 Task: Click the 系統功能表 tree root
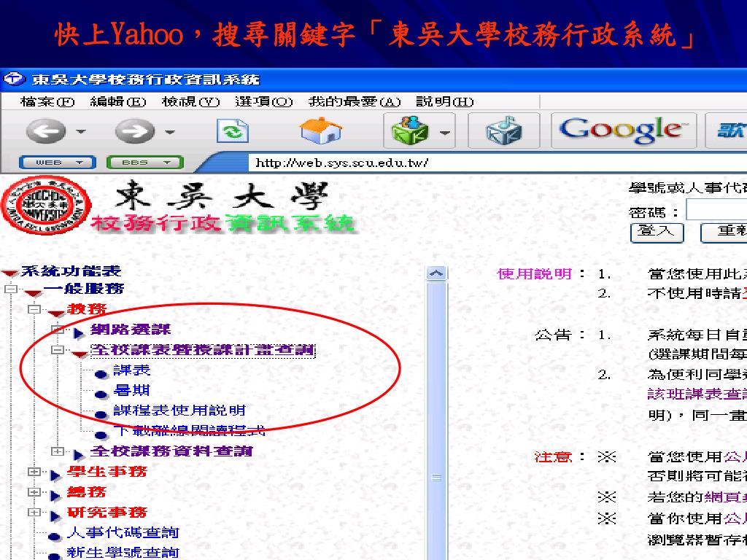tap(71, 271)
